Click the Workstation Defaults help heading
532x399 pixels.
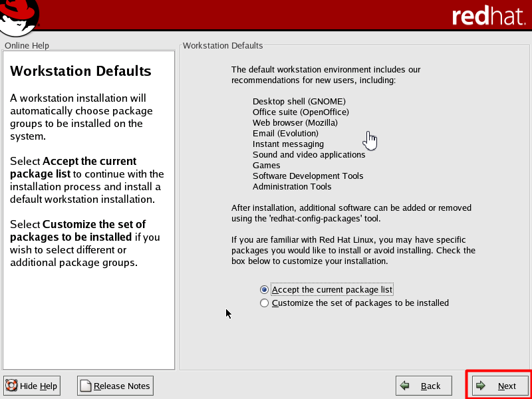click(x=80, y=71)
